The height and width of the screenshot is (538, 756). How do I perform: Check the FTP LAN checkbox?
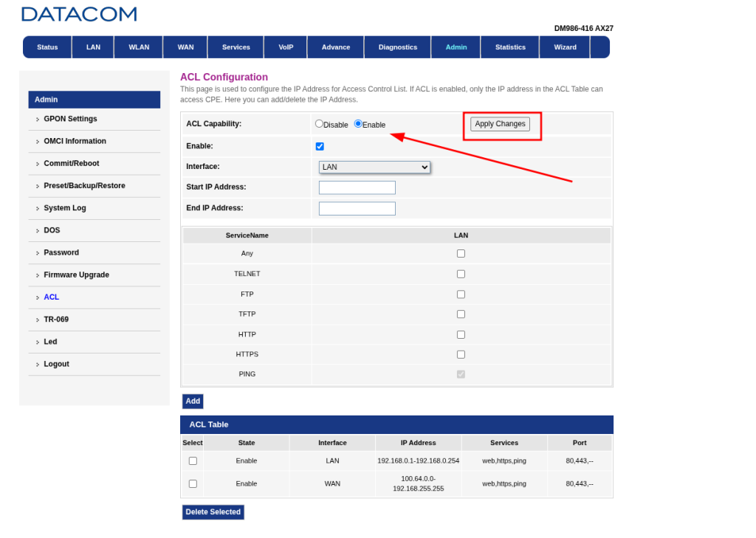click(x=461, y=294)
